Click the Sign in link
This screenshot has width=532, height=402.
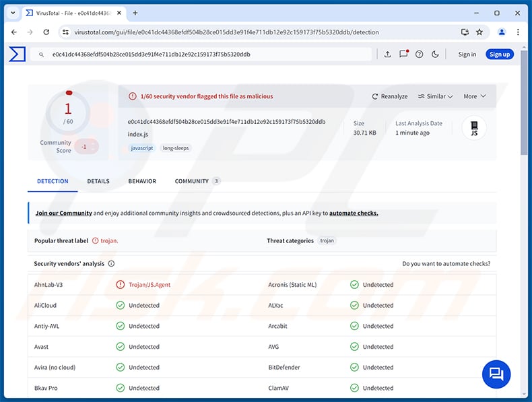(x=467, y=55)
